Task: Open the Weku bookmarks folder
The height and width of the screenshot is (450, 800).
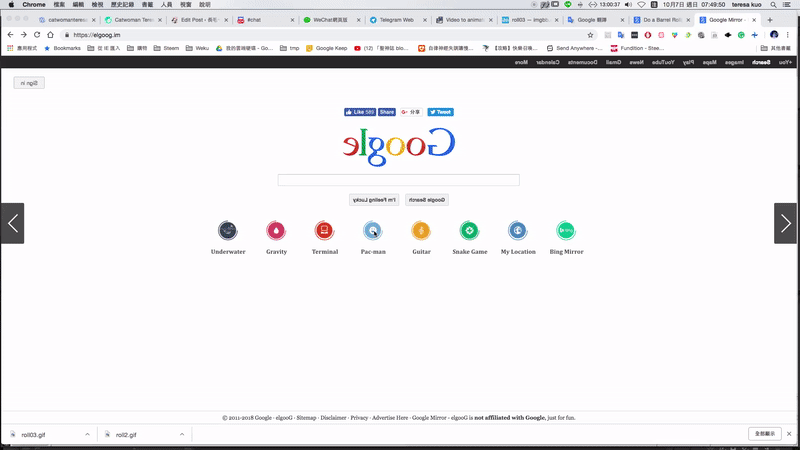Action: click(197, 48)
